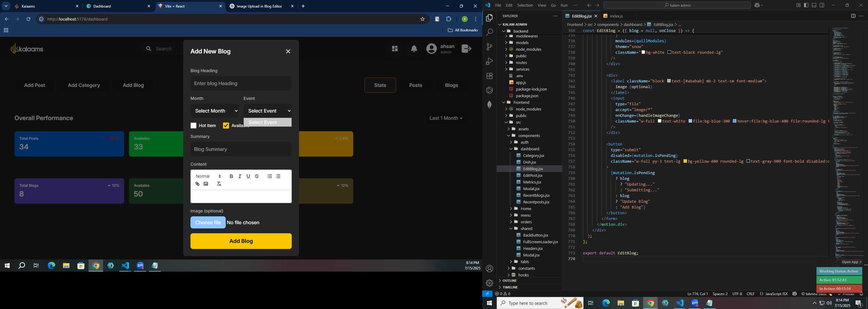
Task: Click the Add Category button
Action: coord(84,85)
